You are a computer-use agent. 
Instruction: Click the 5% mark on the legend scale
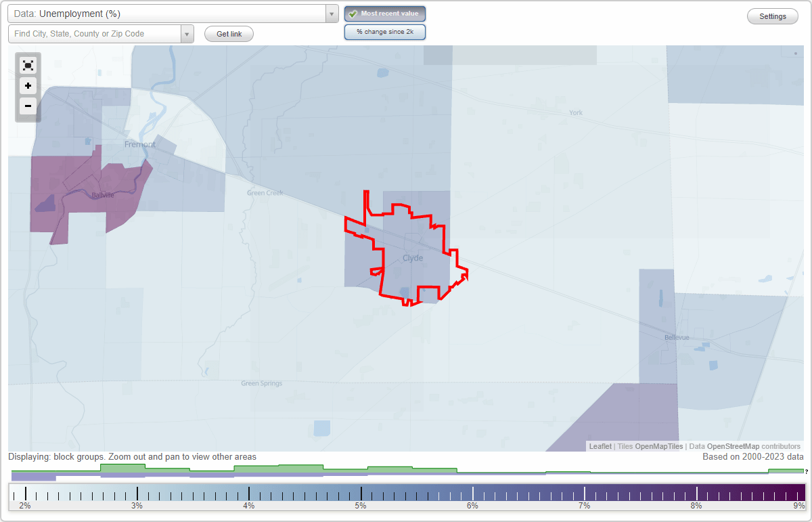click(361, 505)
